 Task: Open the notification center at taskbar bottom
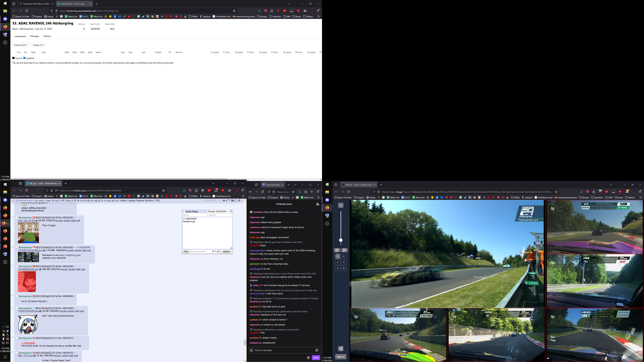point(5,357)
